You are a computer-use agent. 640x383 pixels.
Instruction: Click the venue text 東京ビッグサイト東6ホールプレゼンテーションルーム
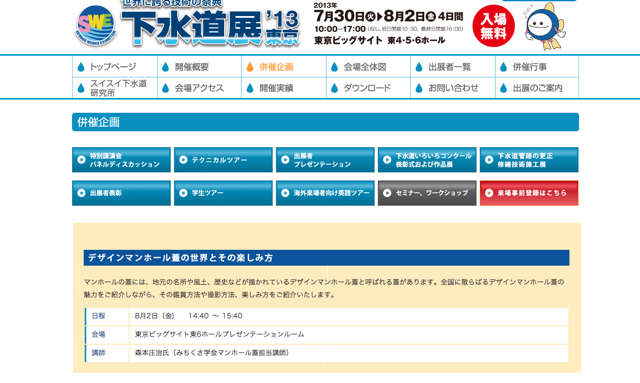[220, 334]
